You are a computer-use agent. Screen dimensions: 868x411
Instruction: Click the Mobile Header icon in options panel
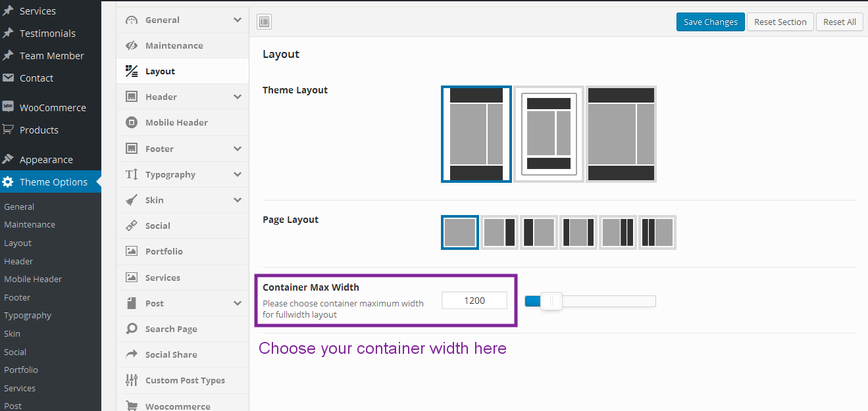132,122
